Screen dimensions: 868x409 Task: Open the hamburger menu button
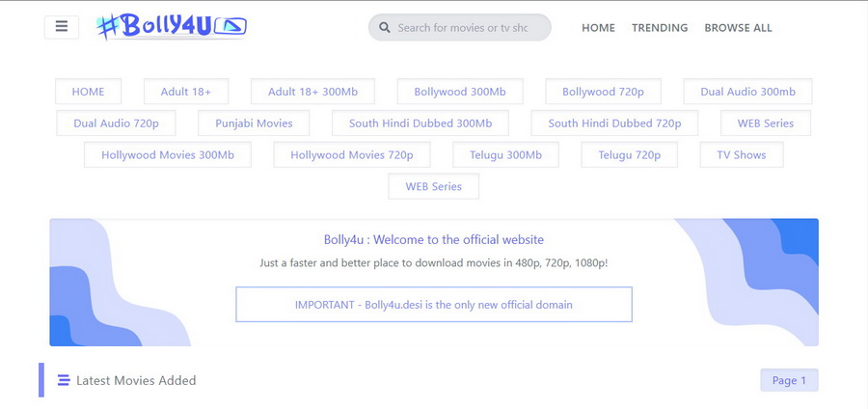click(62, 27)
